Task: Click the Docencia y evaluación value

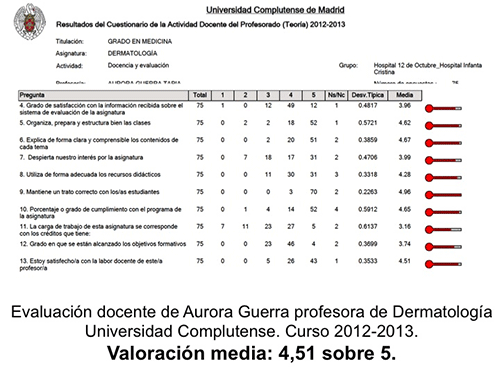Action: (x=138, y=65)
